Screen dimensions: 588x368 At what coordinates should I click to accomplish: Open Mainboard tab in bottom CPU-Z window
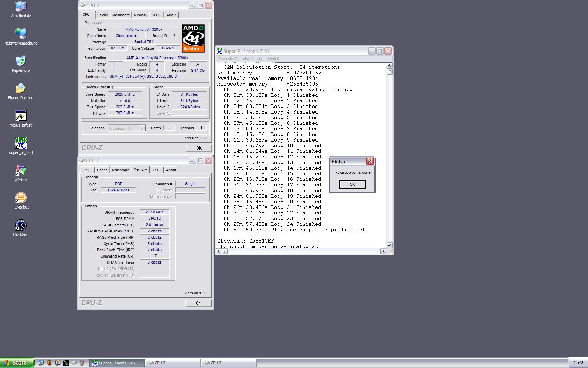120,170
